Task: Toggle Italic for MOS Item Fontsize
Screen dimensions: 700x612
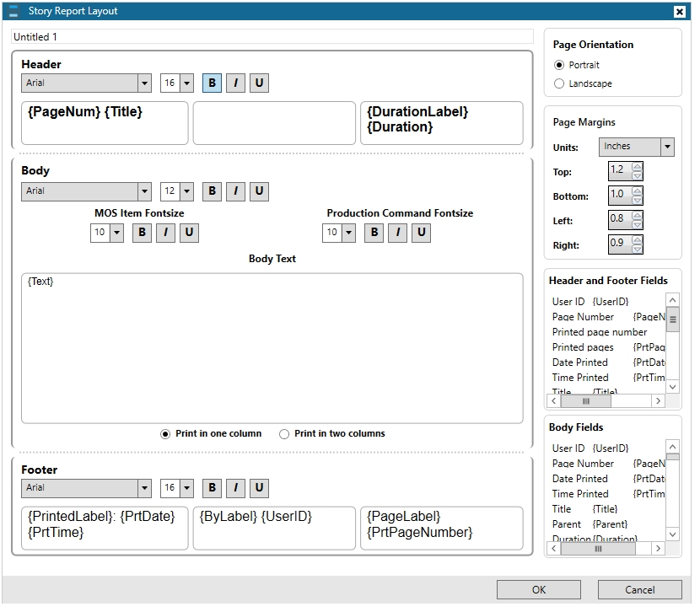Action: click(x=165, y=233)
